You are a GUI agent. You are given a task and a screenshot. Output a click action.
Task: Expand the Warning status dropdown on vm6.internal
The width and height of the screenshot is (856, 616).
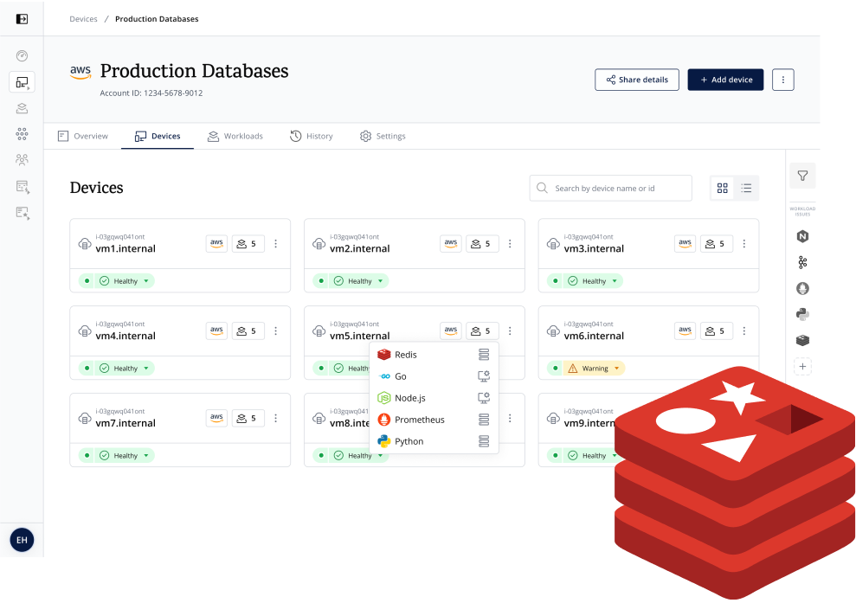click(594, 369)
